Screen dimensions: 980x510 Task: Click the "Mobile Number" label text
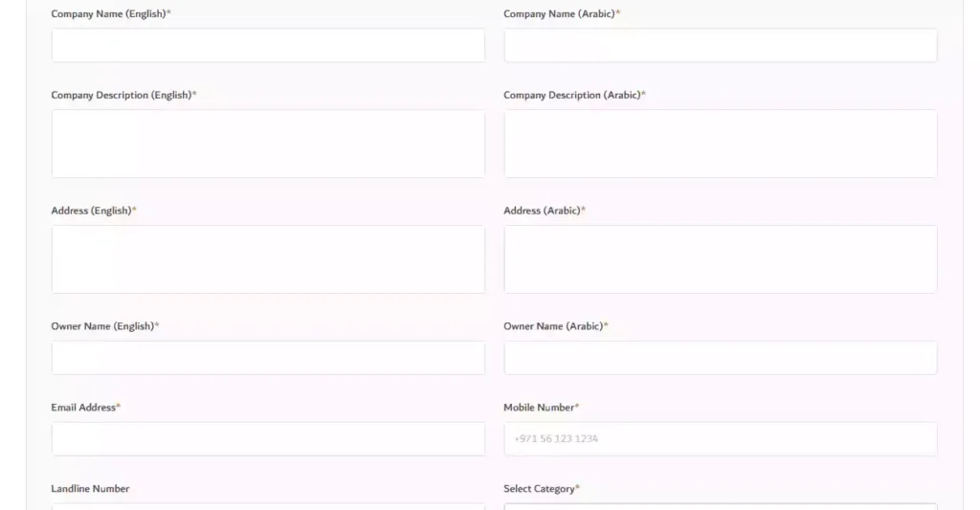coord(539,408)
